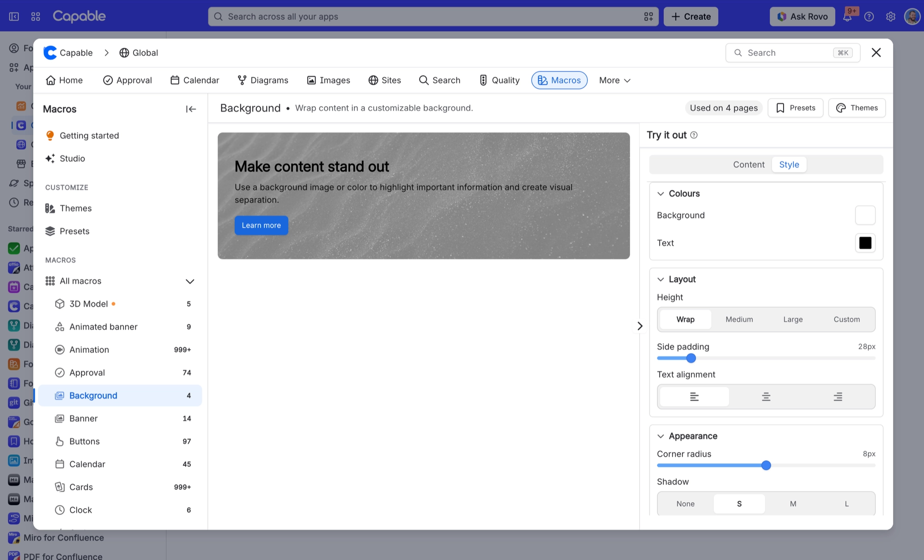Collapse the Macros sidebar panel icon
Screen dimensions: 924x560
click(x=191, y=109)
